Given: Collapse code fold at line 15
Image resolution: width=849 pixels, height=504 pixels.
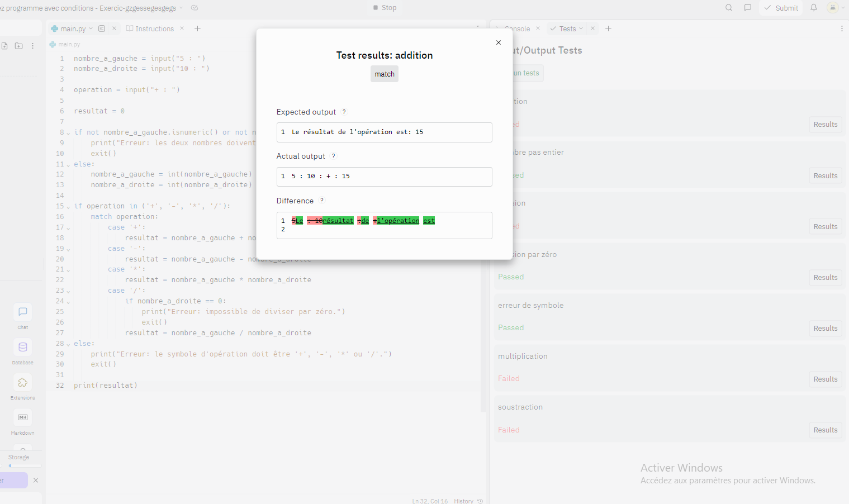Looking at the screenshot, I should pyautogui.click(x=68, y=207).
